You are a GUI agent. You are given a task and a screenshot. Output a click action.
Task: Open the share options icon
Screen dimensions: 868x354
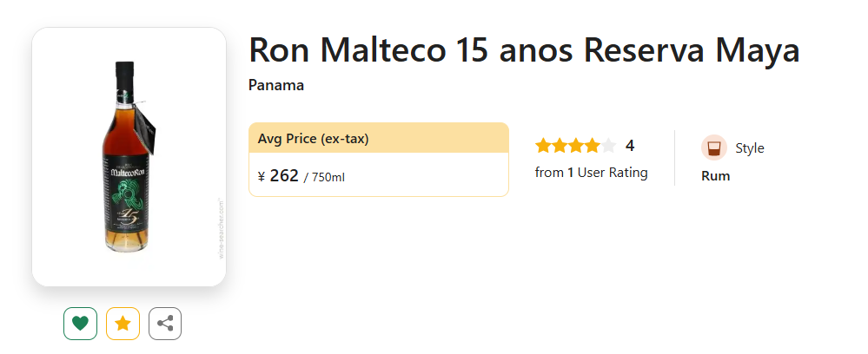coord(165,324)
